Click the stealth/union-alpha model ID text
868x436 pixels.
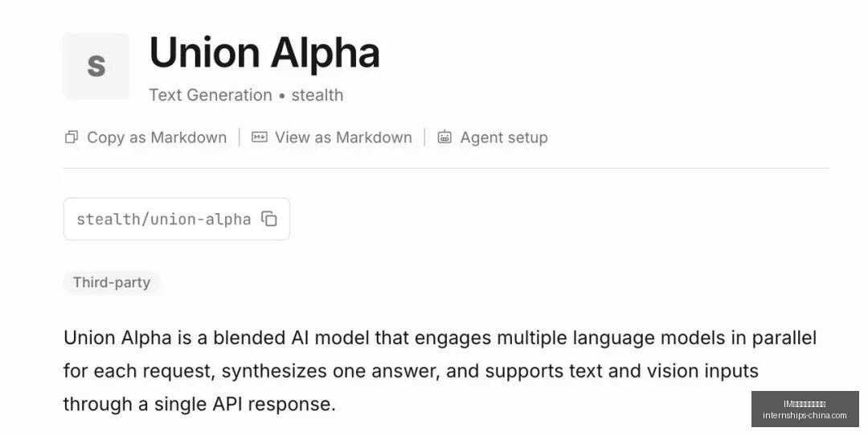coord(164,220)
